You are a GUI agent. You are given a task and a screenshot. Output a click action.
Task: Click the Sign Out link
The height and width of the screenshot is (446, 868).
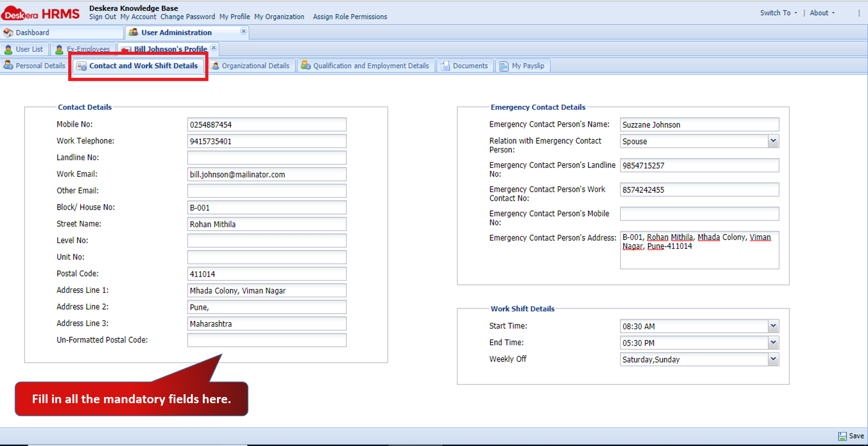(x=102, y=17)
